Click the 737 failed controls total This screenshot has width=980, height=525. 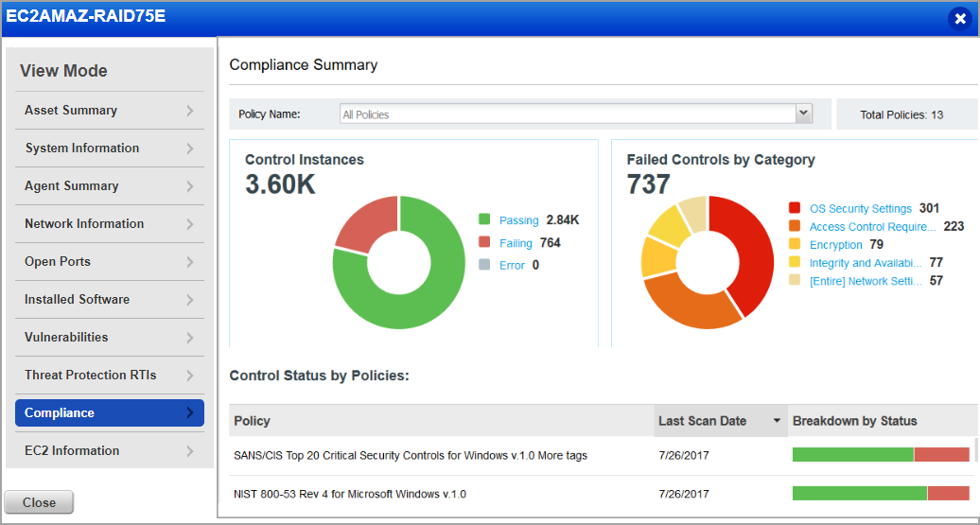pyautogui.click(x=648, y=184)
